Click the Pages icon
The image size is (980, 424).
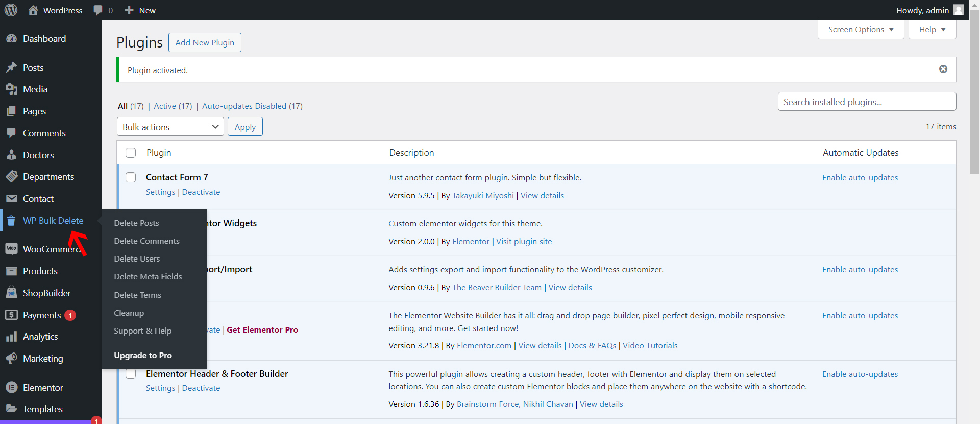pyautogui.click(x=11, y=111)
